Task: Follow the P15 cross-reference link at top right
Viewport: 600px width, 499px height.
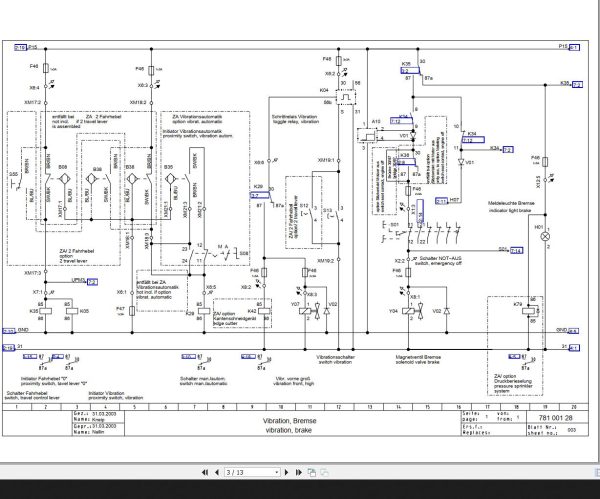Action: point(574,47)
